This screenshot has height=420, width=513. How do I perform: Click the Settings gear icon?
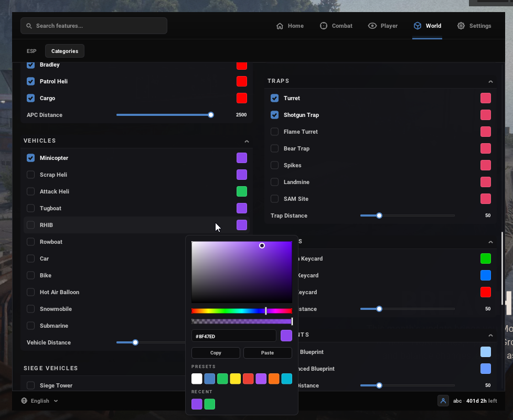(x=461, y=26)
